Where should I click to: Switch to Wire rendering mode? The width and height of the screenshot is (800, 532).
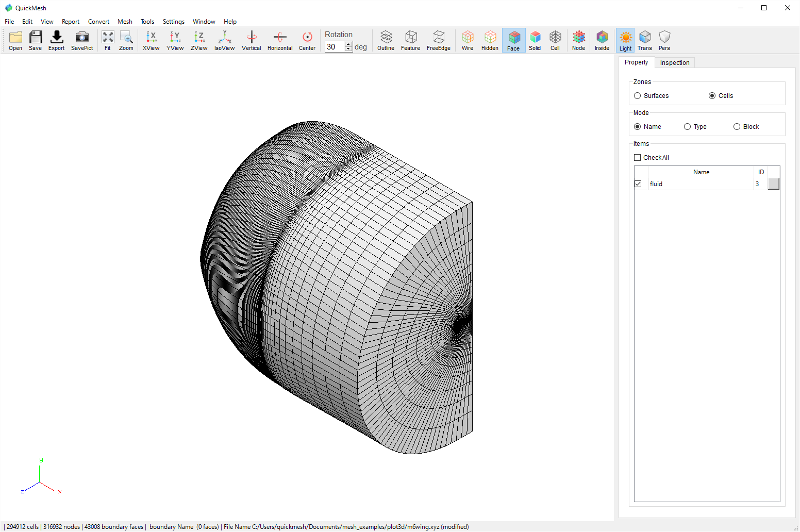point(468,40)
